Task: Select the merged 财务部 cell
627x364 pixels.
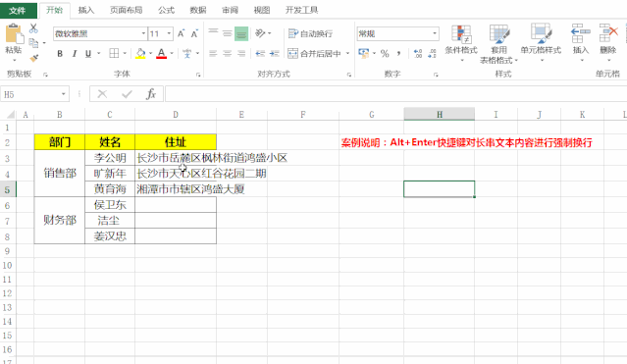Action: (60, 220)
